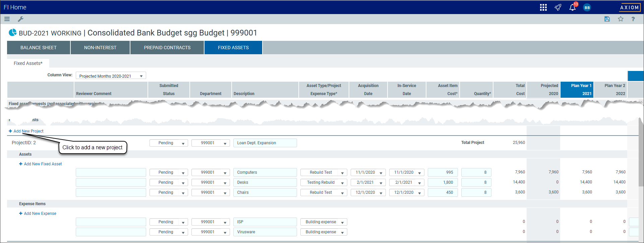This screenshot has height=243, width=644.
Task: Open acquisition date dropdown in Computers row
Action: click(x=368, y=172)
